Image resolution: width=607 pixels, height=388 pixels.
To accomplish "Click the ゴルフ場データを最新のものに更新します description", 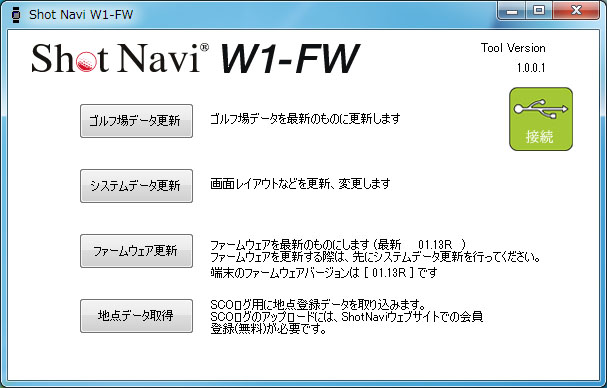I will click(305, 119).
